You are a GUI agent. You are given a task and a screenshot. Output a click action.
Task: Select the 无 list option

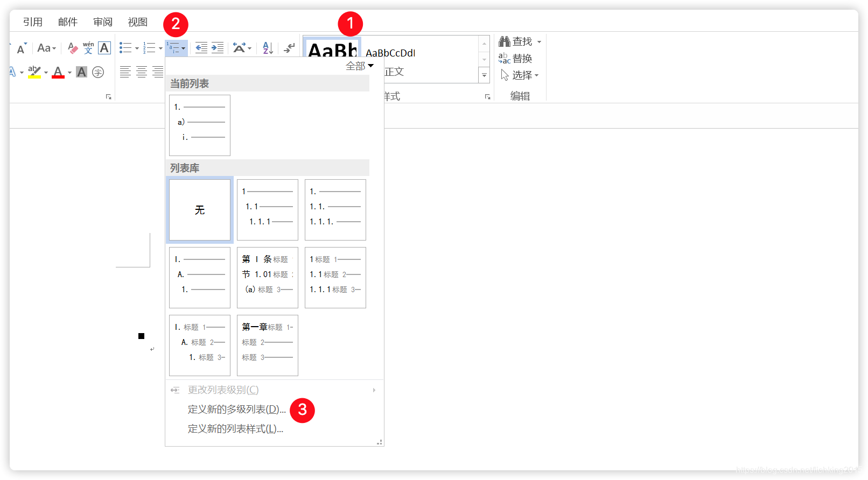(x=200, y=210)
